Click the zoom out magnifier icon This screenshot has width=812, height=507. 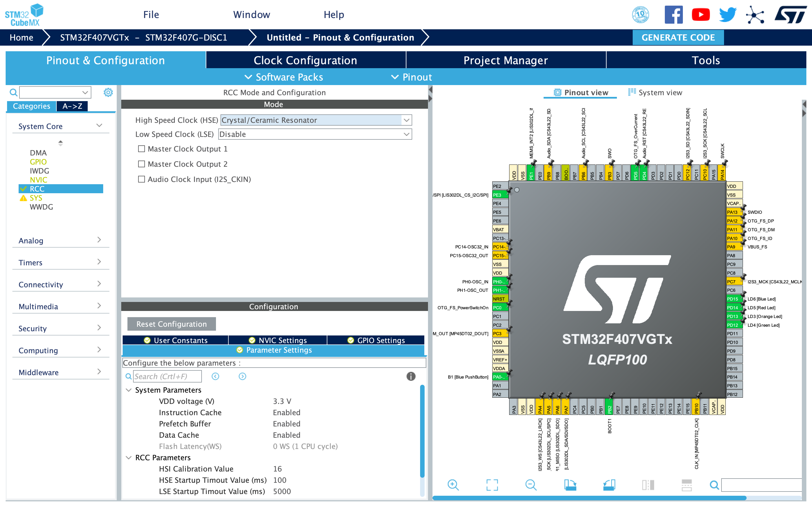coord(531,485)
